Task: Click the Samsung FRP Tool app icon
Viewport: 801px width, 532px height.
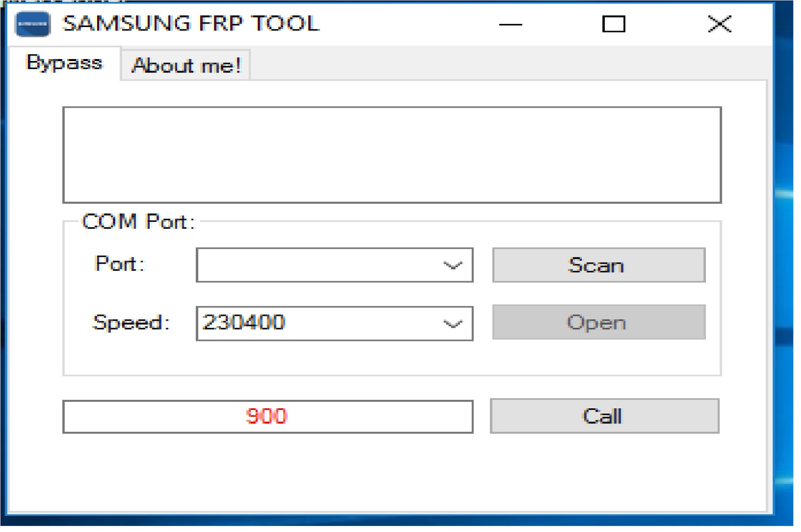Action: click(33, 24)
